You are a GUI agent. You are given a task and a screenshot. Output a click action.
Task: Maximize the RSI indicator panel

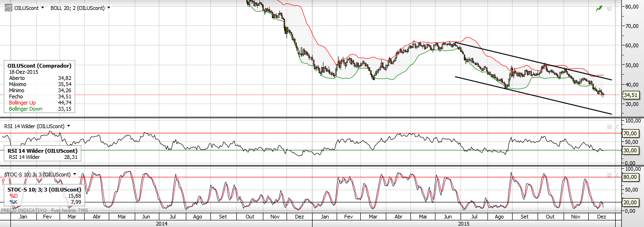pos(609,127)
